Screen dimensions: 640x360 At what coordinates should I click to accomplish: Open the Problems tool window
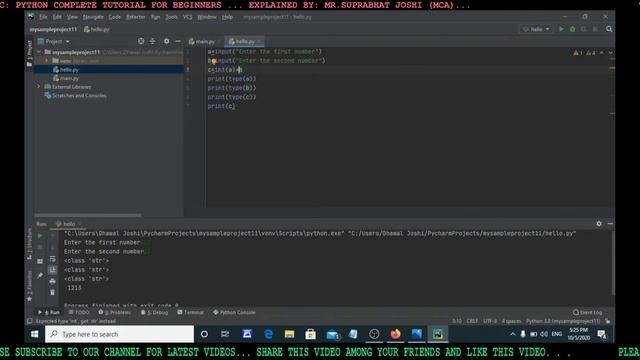(x=115, y=312)
